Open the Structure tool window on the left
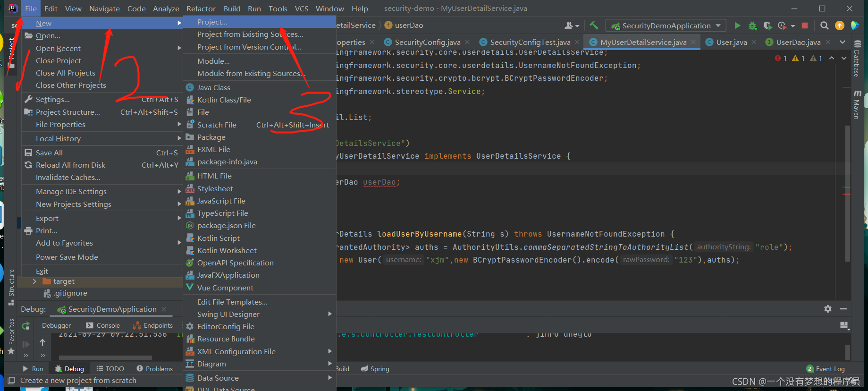The height and width of the screenshot is (391, 868). pyautogui.click(x=11, y=287)
